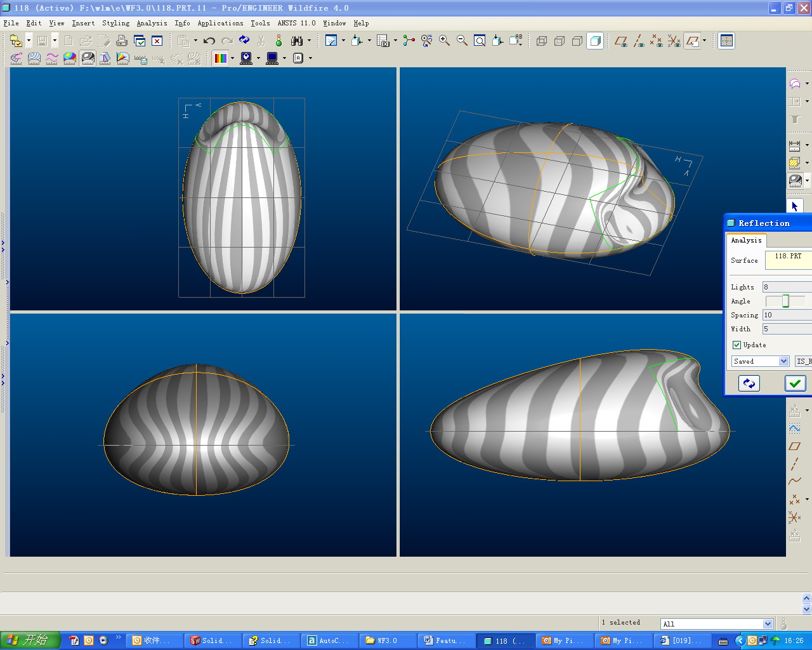Viewport: 812px width, 650px height.
Task: Open the Applications menu
Action: pos(220,23)
